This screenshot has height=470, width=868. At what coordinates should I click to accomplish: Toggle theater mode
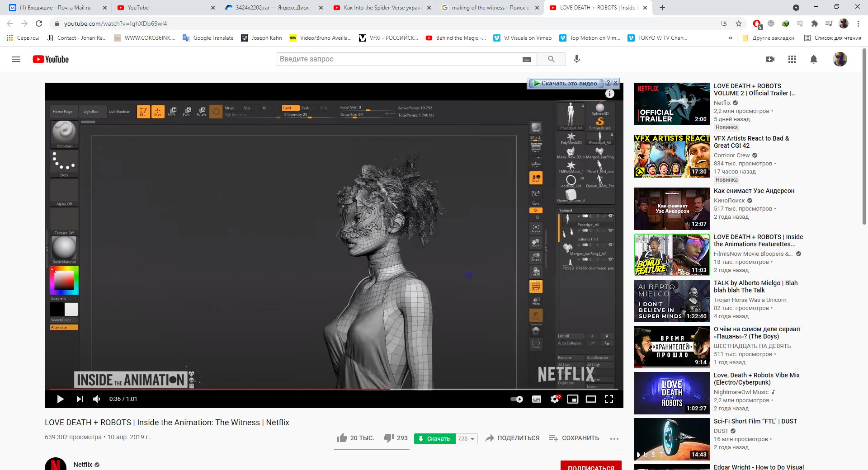(x=591, y=399)
